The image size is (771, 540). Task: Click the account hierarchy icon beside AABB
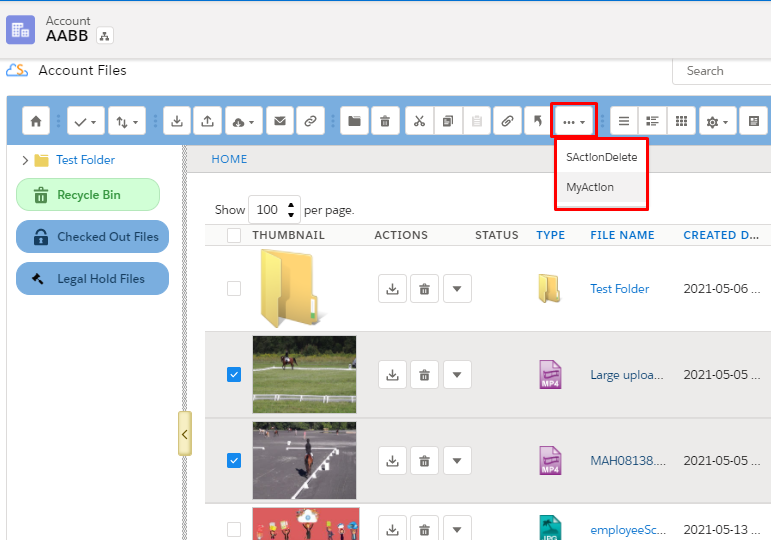coord(105,36)
